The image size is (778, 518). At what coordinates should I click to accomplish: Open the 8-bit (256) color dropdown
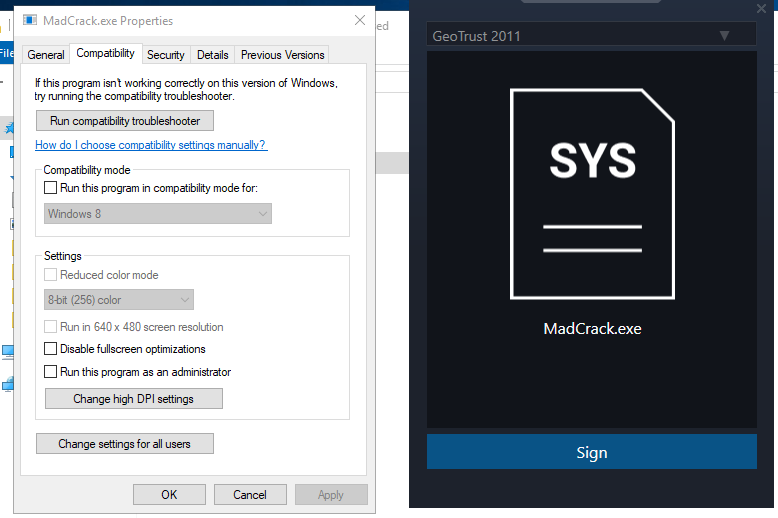click(120, 300)
